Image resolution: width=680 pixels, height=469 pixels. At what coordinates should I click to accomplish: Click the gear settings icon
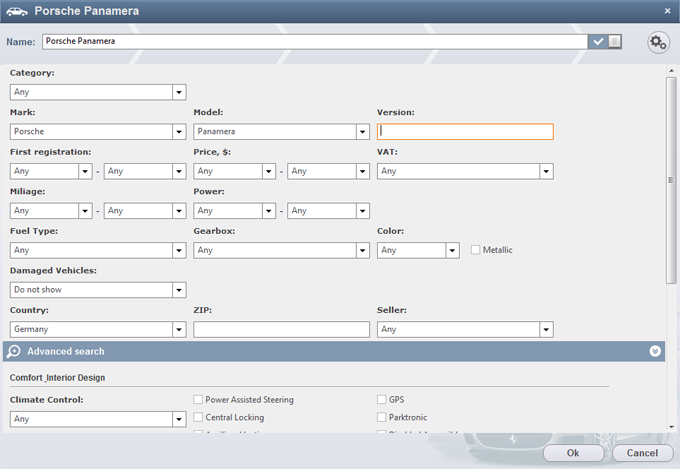coord(658,43)
